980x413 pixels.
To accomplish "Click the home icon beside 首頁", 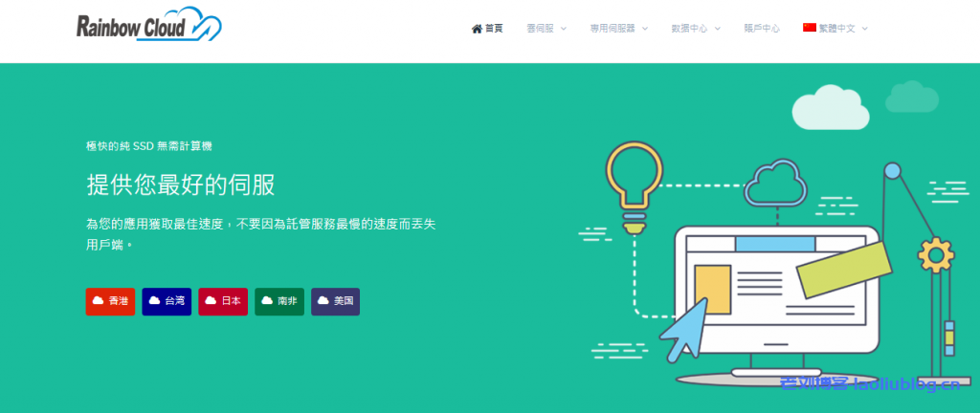I will [477, 29].
